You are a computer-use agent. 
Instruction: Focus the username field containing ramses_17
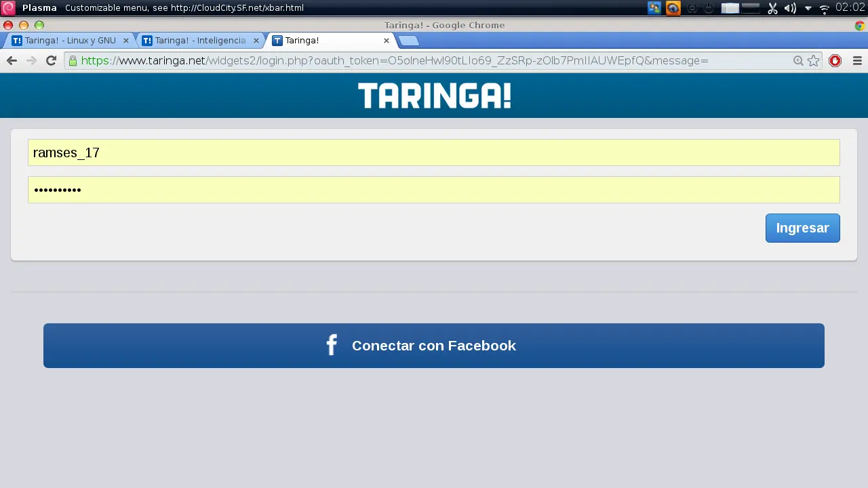click(x=434, y=152)
